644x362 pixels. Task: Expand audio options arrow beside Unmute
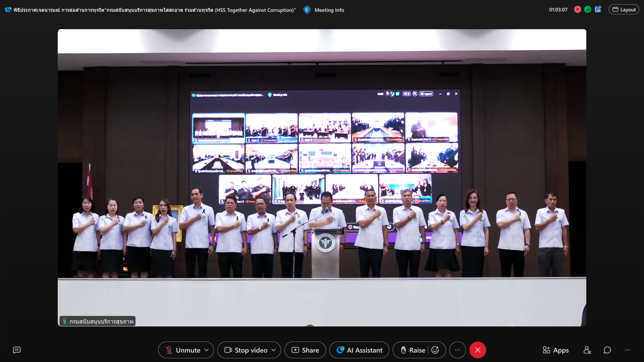207,350
